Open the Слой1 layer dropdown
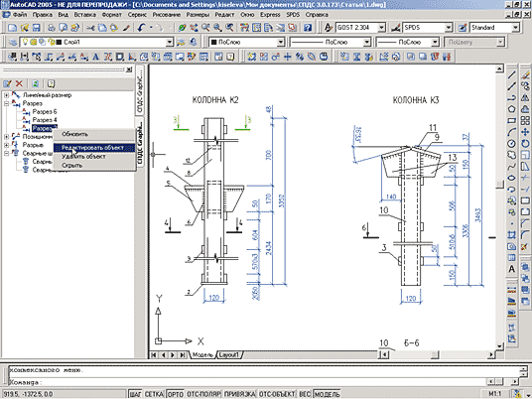Viewport: 532px width, 399px height. click(96, 42)
